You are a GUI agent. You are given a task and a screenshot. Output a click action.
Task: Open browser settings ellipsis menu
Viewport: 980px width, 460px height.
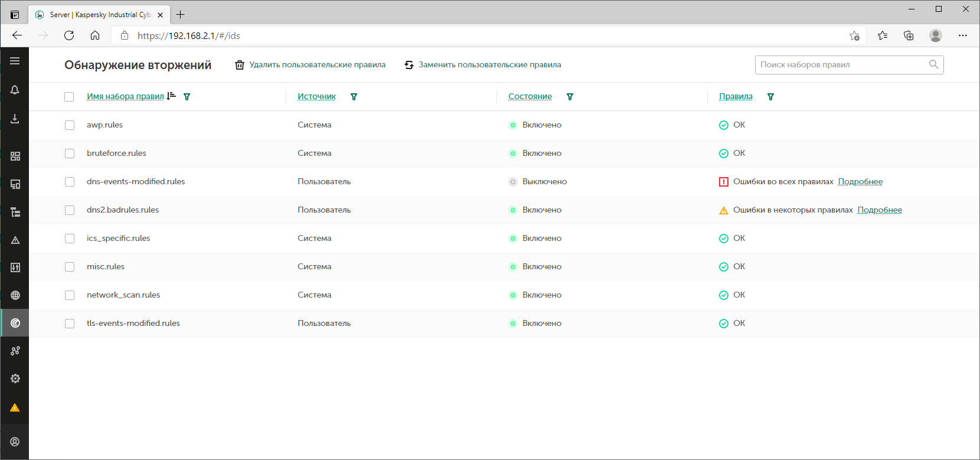963,35
